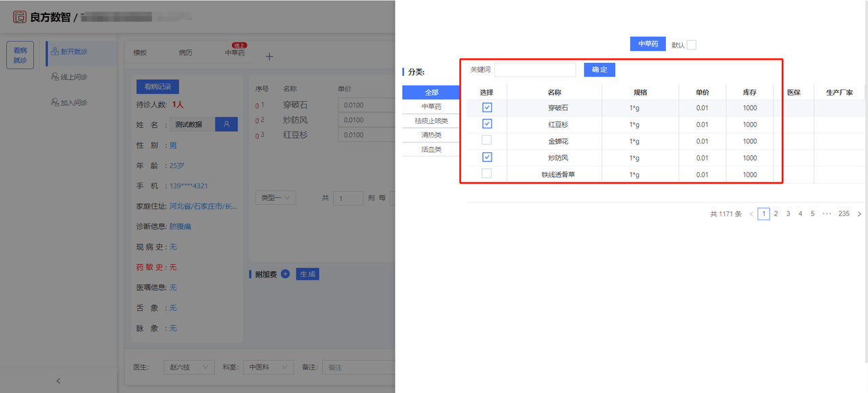The height and width of the screenshot is (393, 868).
Task: Click 穿破石 in the prescription list
Action: click(296, 105)
